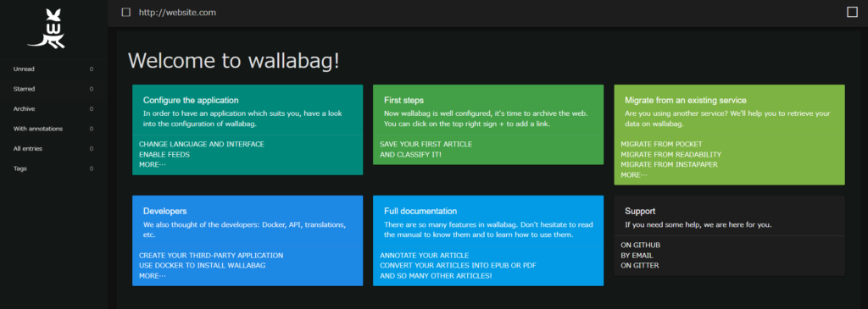The image size is (868, 309).
Task: Click the Unread count of 0
Action: tap(92, 69)
